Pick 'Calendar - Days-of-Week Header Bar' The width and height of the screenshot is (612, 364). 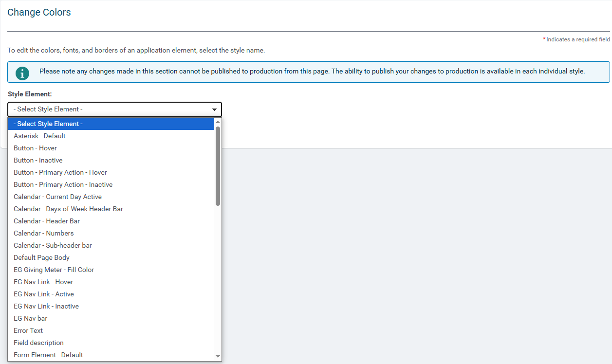click(x=111, y=209)
